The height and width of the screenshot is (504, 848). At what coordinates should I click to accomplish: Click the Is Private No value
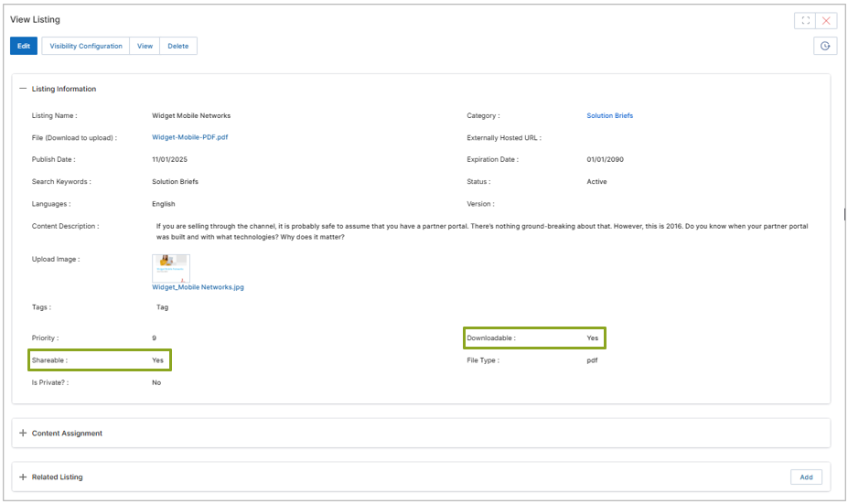156,382
